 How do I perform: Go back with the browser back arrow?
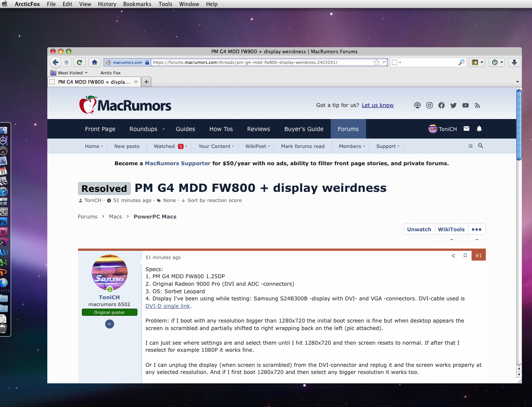[x=56, y=62]
